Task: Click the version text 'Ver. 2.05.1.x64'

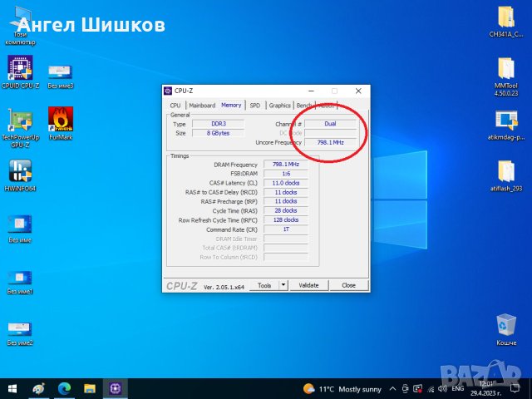Action: coord(224,287)
